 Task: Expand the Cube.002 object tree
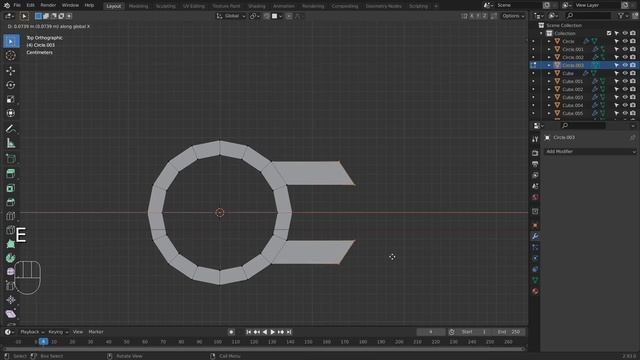(x=549, y=89)
